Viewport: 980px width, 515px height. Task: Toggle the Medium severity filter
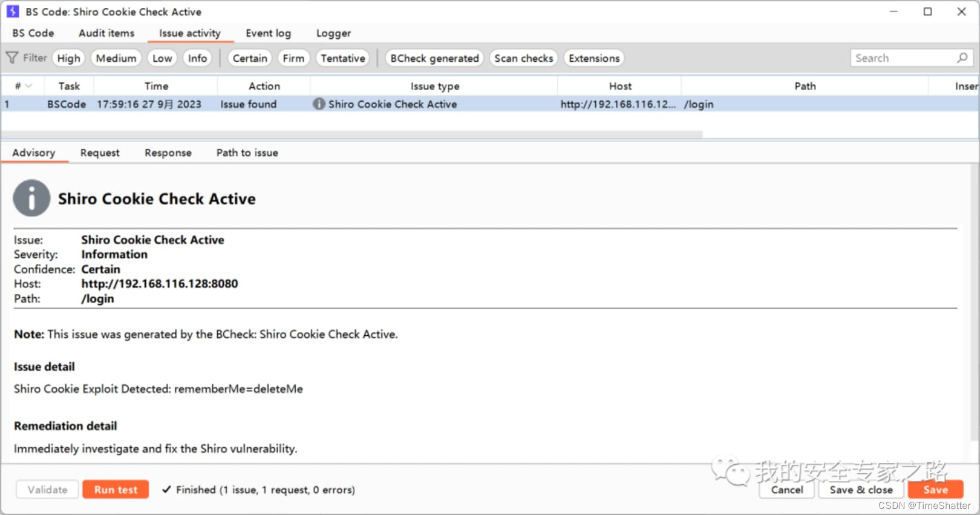tap(116, 58)
